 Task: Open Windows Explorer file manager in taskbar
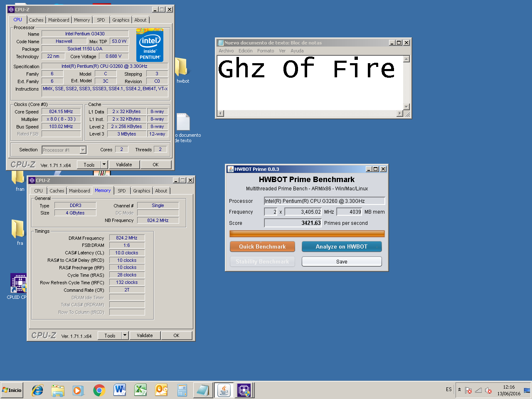click(x=58, y=390)
